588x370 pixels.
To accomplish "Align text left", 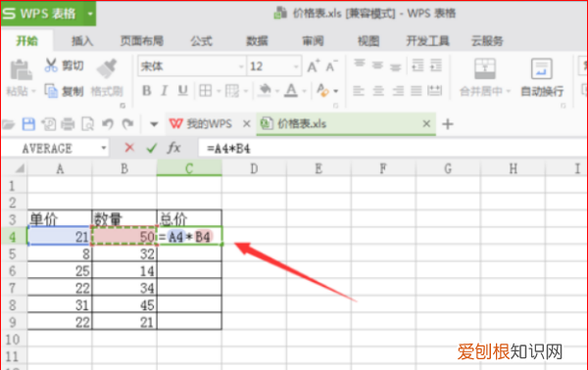I will 359,91.
